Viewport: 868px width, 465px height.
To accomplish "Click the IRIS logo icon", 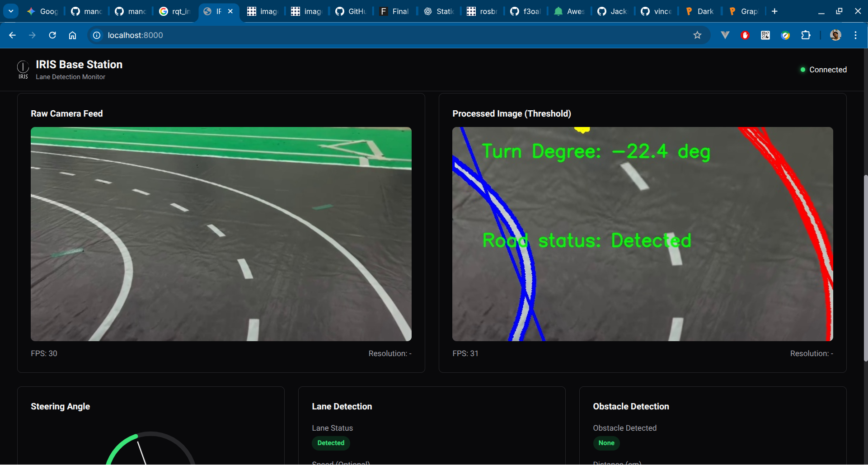I will [x=23, y=69].
